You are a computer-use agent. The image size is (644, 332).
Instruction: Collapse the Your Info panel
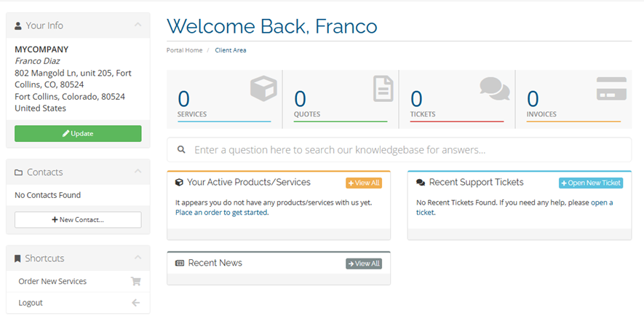(x=138, y=25)
